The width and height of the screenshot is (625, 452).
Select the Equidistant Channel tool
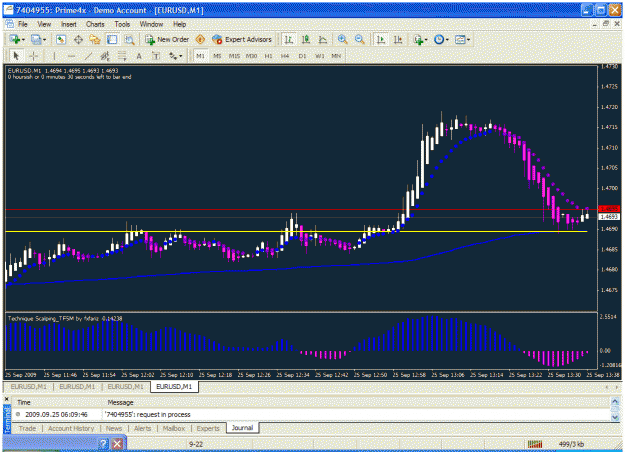(105, 56)
